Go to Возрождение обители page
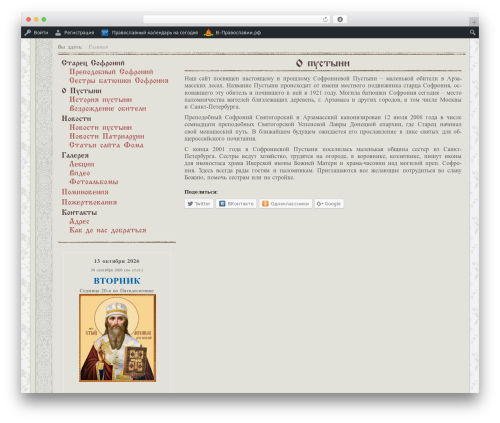Image resolution: width=500 pixels, height=423 pixels. (108, 109)
